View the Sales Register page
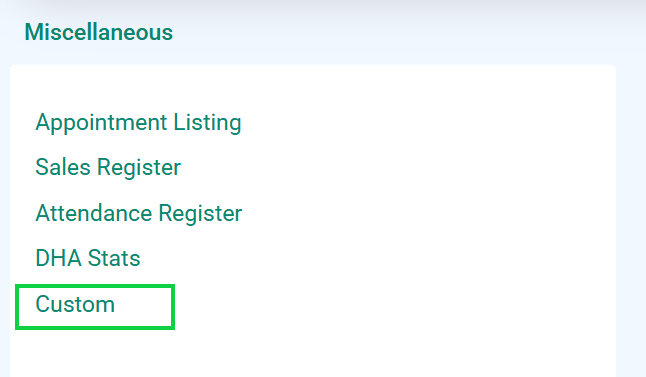646x377 pixels. click(108, 167)
